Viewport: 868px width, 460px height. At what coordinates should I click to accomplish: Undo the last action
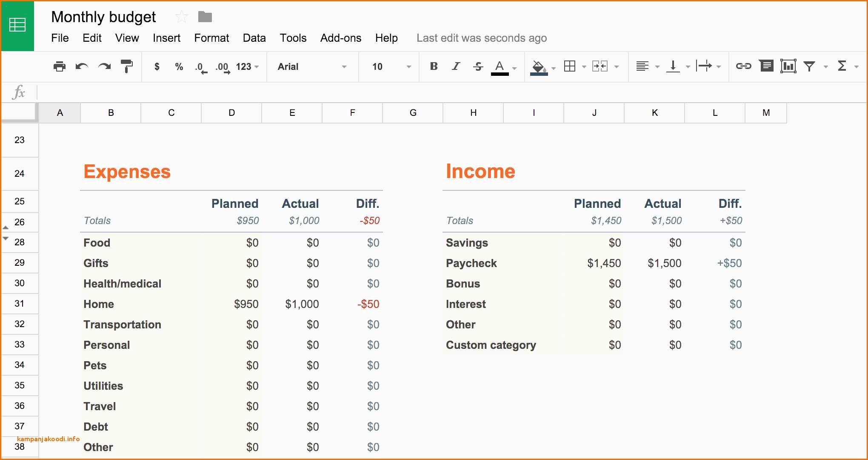tap(82, 66)
